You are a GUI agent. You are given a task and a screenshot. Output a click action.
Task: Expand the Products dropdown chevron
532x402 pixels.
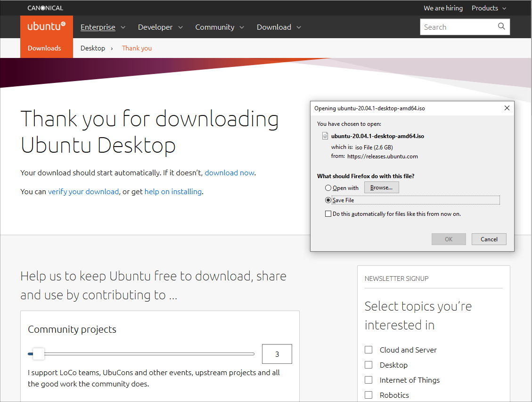pos(504,8)
